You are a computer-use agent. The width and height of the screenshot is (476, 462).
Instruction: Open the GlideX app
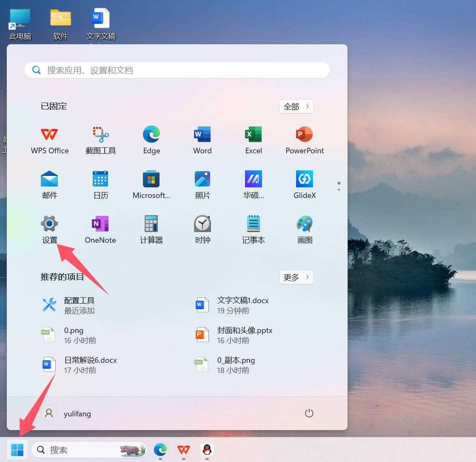click(x=305, y=184)
